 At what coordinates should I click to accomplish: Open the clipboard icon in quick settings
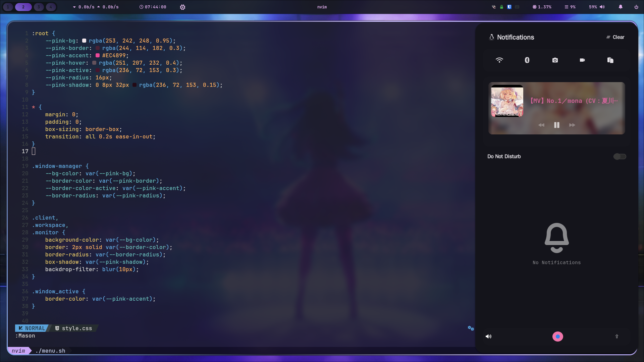[610, 60]
